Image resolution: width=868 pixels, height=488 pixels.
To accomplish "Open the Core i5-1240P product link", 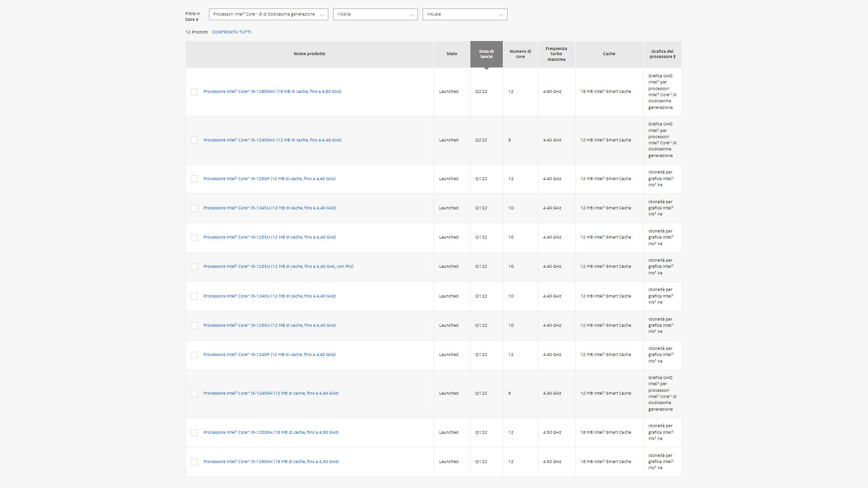I will pyautogui.click(x=269, y=355).
